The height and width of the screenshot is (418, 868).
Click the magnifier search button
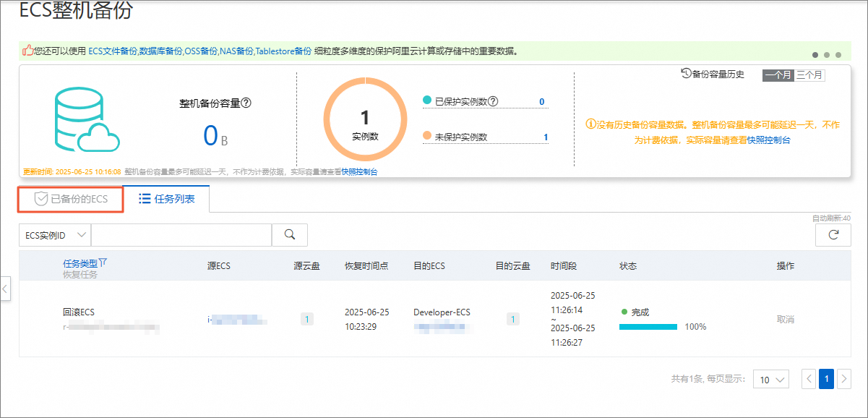[290, 234]
